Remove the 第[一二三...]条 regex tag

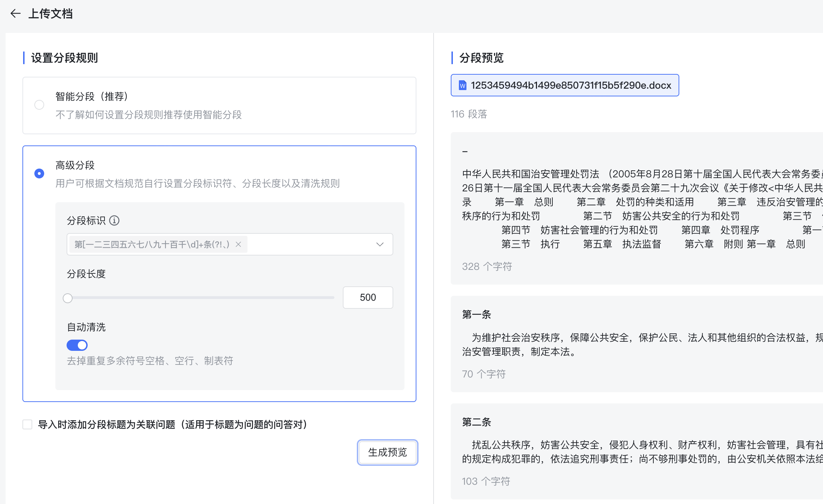point(238,244)
